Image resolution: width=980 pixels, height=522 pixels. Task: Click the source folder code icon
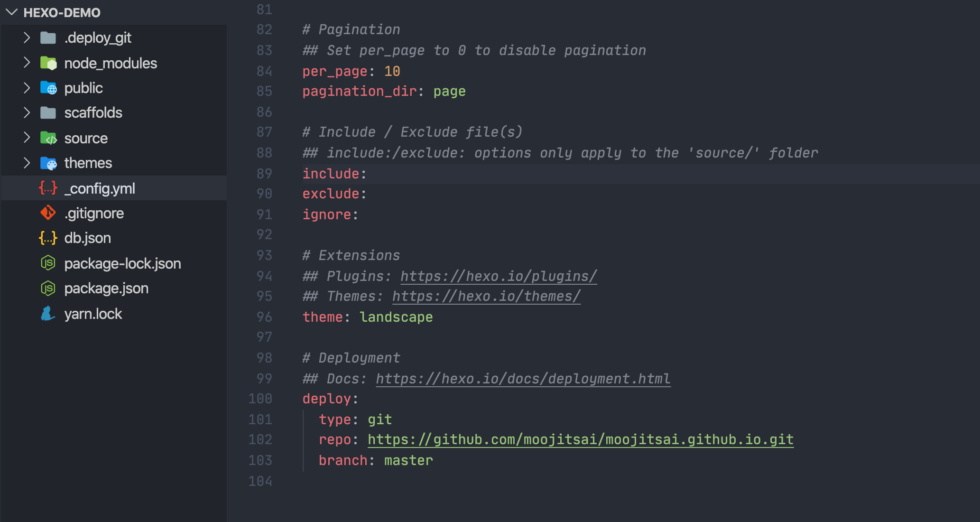point(48,138)
